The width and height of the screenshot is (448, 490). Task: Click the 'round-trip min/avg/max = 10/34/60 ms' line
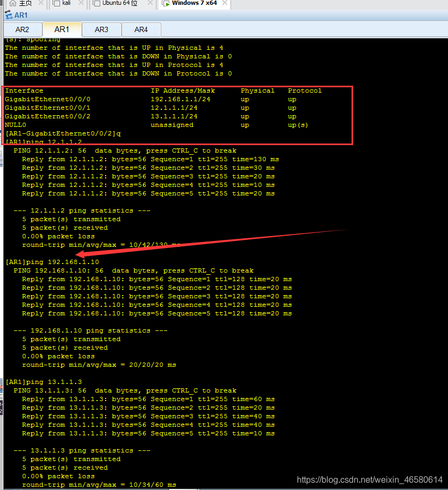[99, 485]
